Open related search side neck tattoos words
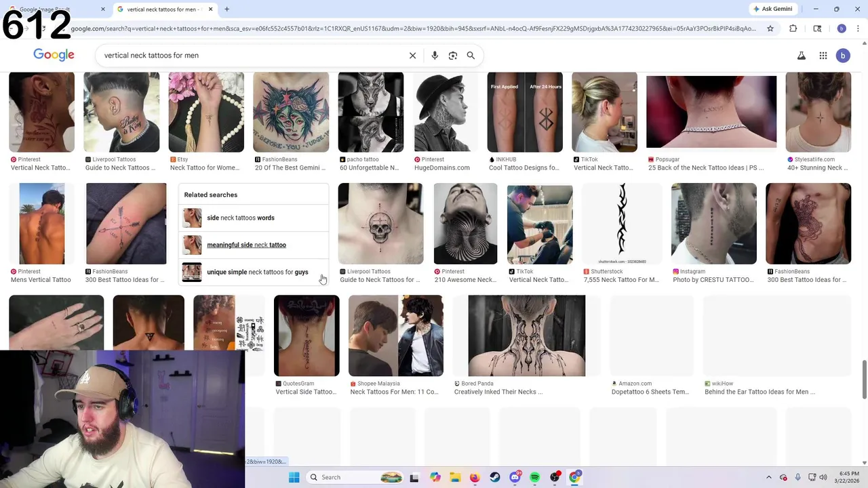Viewport: 868px width, 488px height. 254,218
